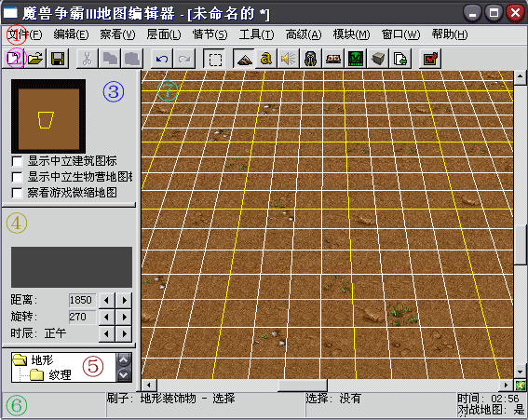Click the 距离 value field 1850
Screen dimensions: 528x420
[82, 300]
